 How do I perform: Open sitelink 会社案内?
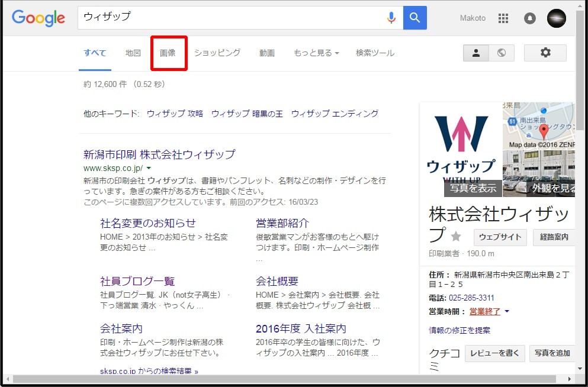pyautogui.click(x=121, y=328)
